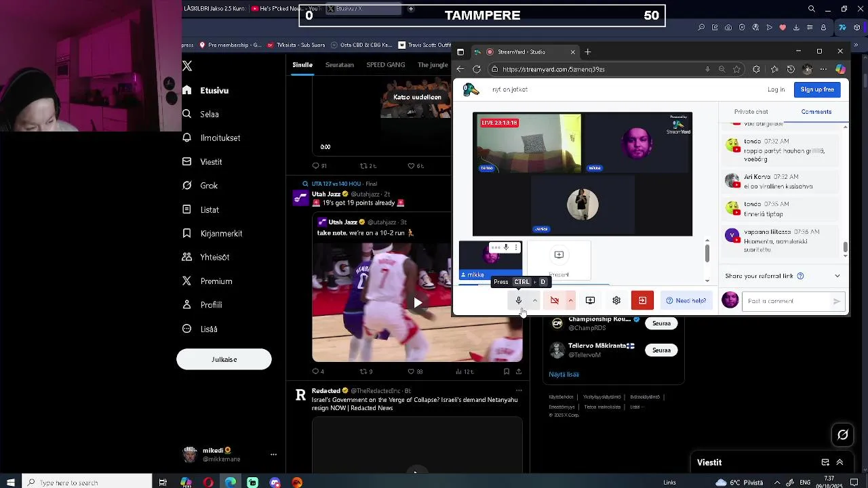Switch to Private chat tab
The height and width of the screenshot is (488, 868).
751,112
